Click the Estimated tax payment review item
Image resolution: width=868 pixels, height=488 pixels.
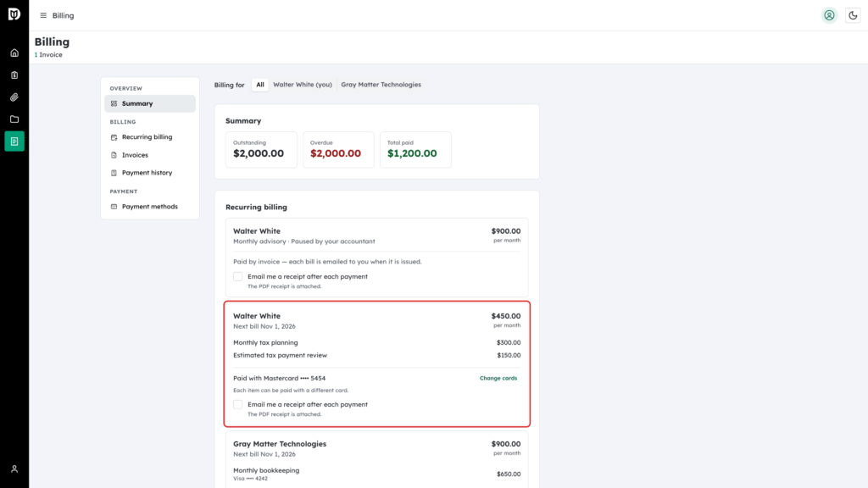coord(377,355)
